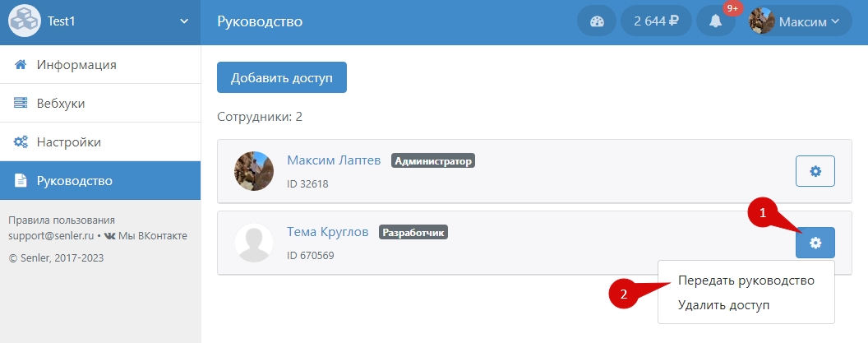868x343 pixels.
Task: Select Руководство sidebar item
Action: point(74,181)
